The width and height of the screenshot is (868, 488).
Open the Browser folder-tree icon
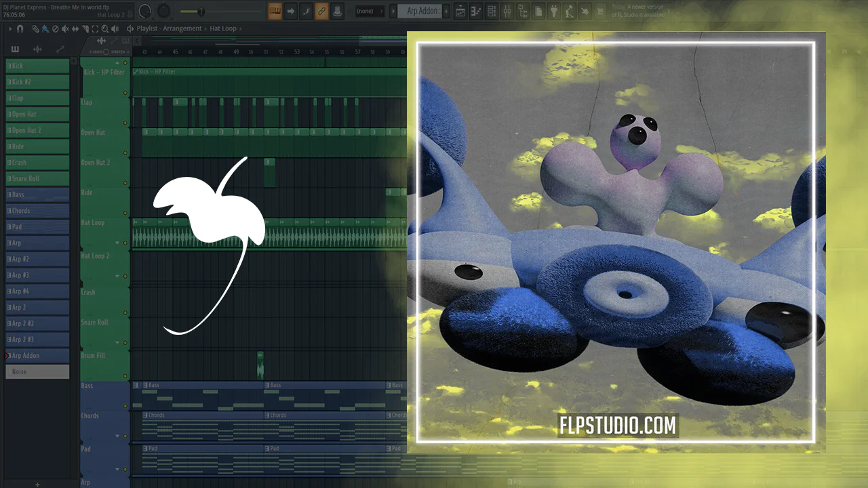tap(523, 11)
